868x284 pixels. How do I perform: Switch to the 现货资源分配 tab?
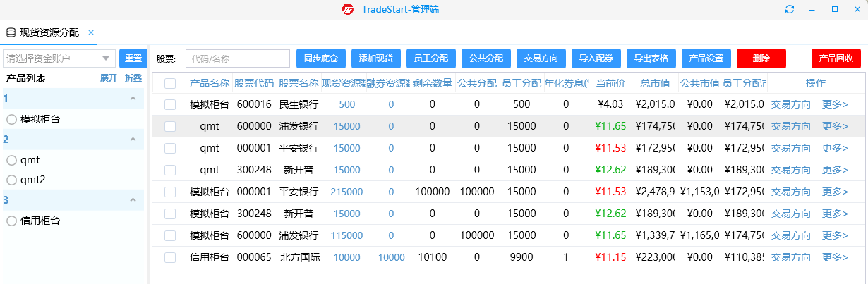pyautogui.click(x=49, y=32)
